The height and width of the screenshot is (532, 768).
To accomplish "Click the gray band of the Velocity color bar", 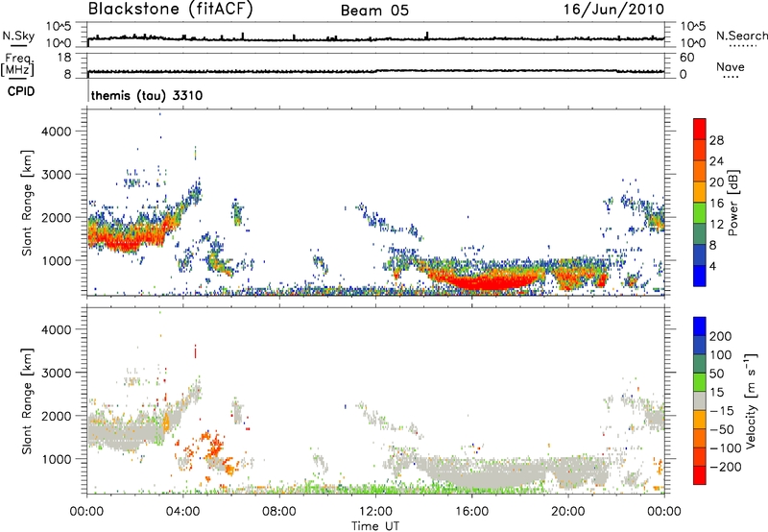I will (x=700, y=401).
